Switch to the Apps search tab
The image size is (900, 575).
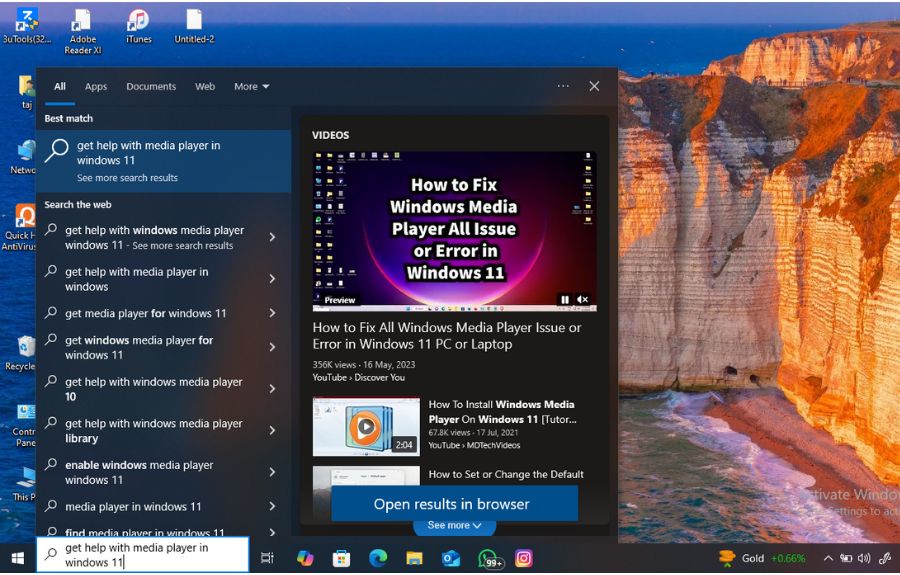click(x=96, y=87)
